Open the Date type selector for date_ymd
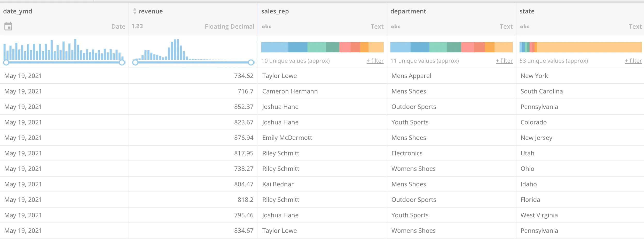644x239 pixels. point(118,26)
